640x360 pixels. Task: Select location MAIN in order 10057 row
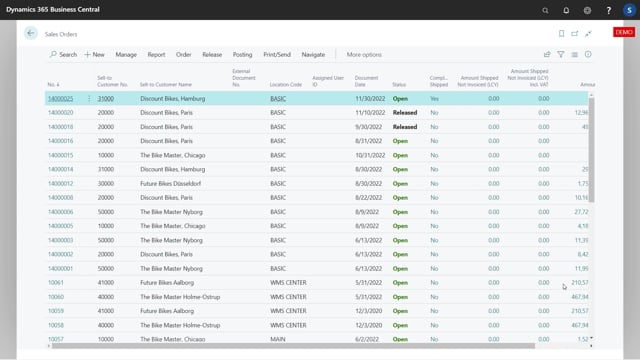click(x=278, y=339)
